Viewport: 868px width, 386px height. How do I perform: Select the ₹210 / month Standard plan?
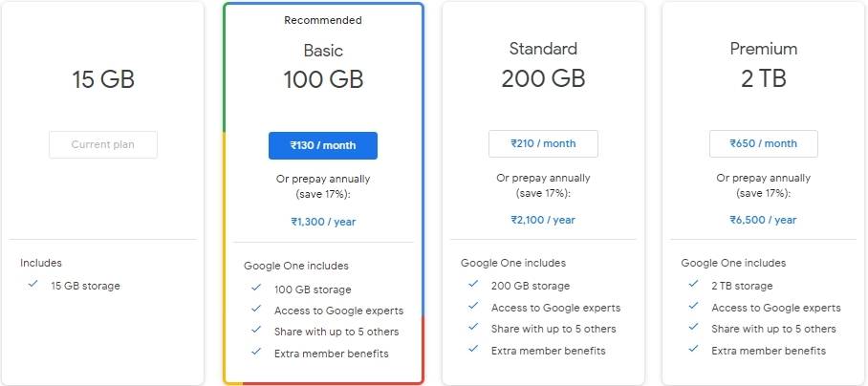[543, 143]
